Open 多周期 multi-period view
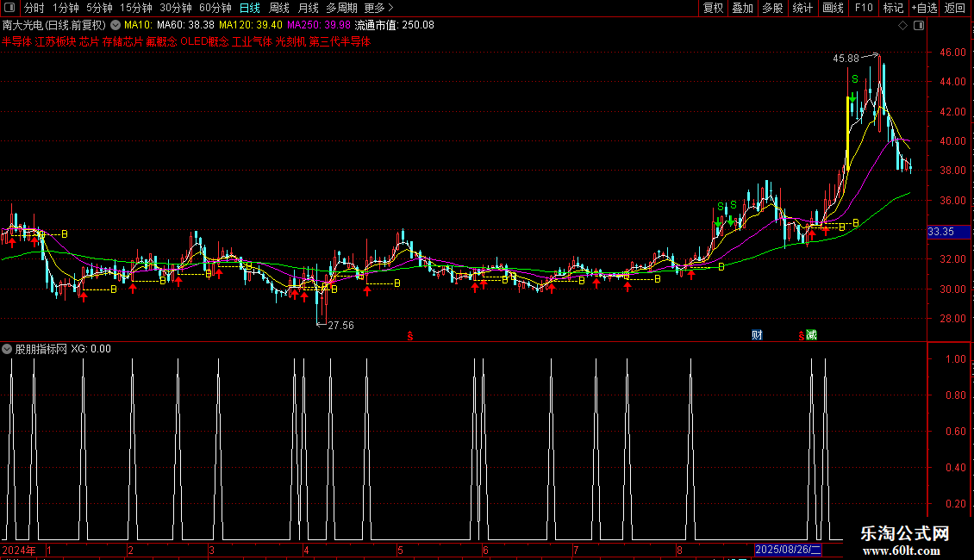The image size is (974, 560). tap(341, 8)
